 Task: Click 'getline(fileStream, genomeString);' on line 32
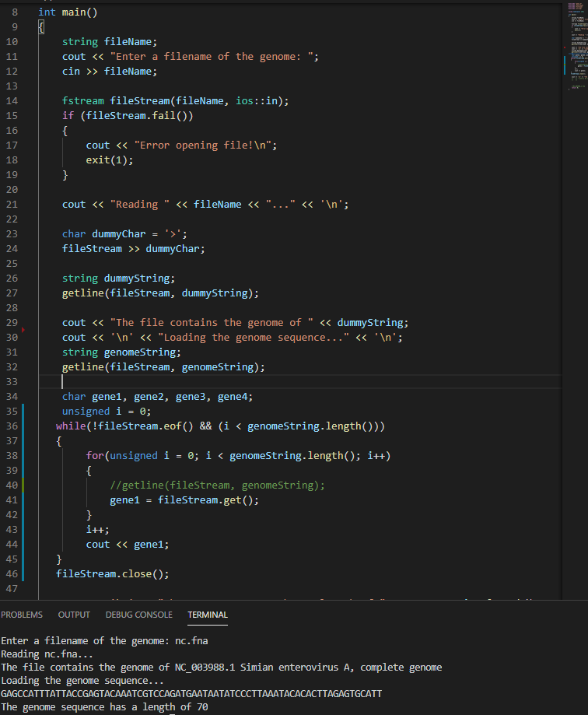point(163,367)
